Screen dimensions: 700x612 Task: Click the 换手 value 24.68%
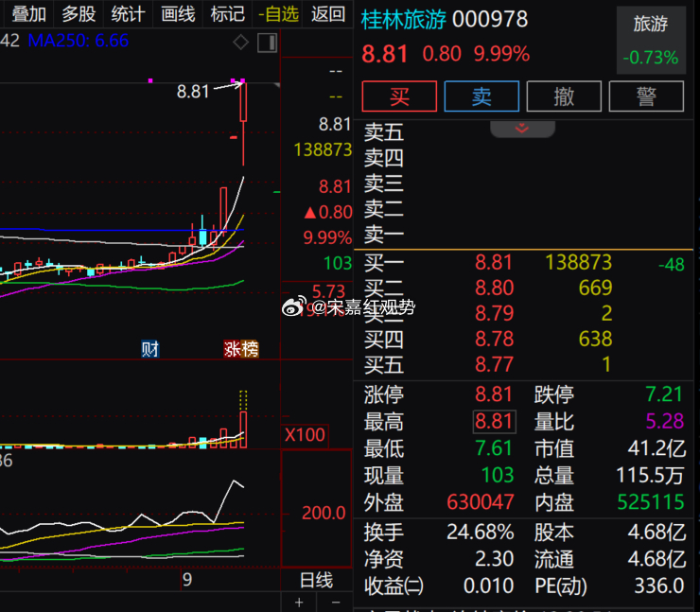coord(481,533)
